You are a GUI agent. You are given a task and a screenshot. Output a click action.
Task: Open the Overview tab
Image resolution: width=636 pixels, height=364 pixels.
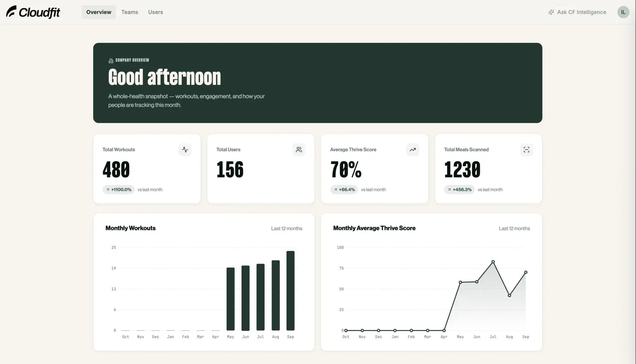coord(99,12)
